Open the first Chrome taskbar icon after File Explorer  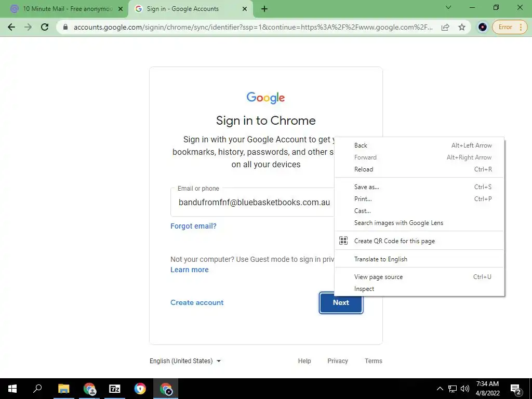point(89,389)
